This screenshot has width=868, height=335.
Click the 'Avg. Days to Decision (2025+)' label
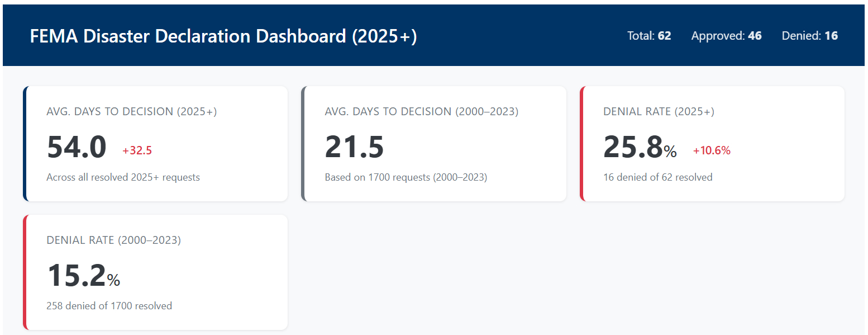[132, 111]
